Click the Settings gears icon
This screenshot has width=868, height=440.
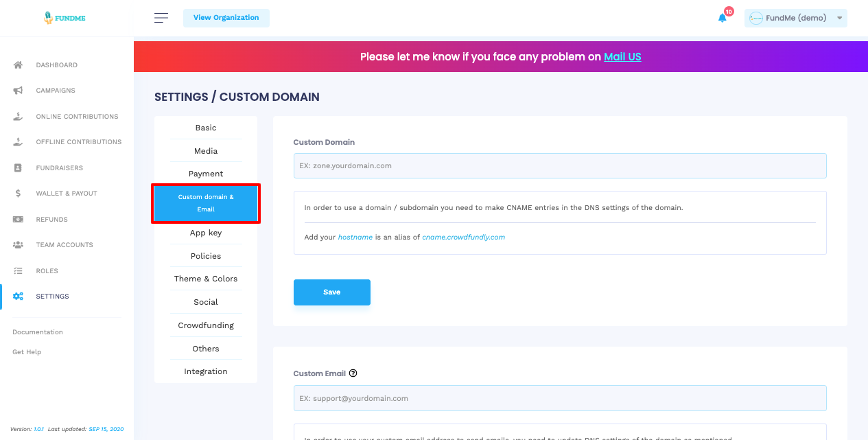click(x=19, y=297)
